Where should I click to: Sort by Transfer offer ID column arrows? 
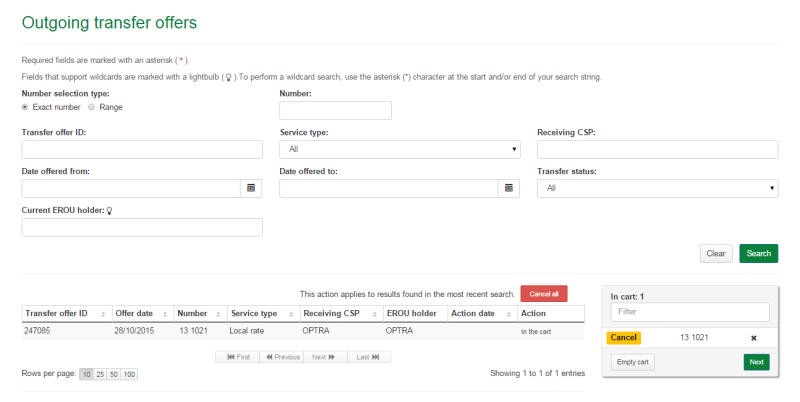[x=103, y=314]
